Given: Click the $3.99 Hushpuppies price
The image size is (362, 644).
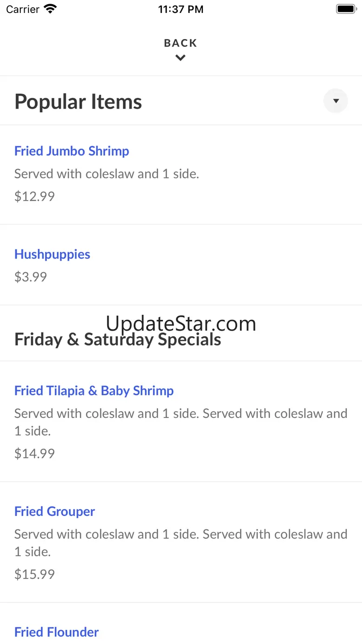Looking at the screenshot, I should coord(31,277).
